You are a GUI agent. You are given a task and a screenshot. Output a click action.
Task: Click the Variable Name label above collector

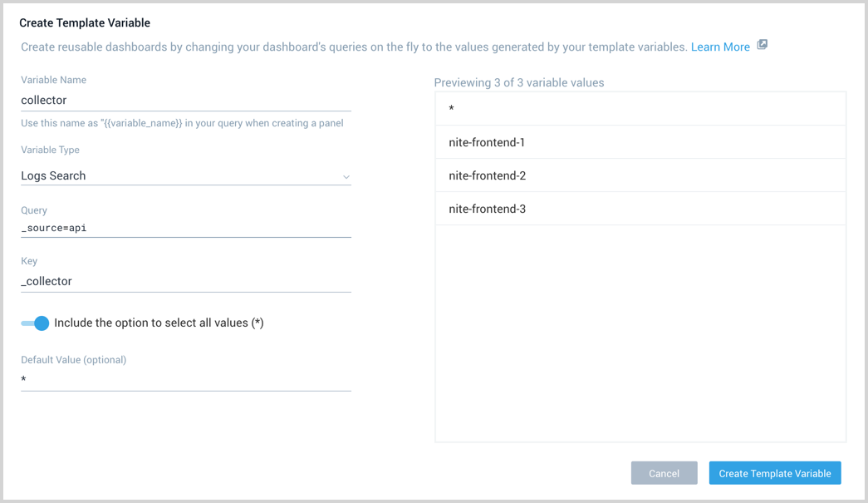[x=53, y=80]
